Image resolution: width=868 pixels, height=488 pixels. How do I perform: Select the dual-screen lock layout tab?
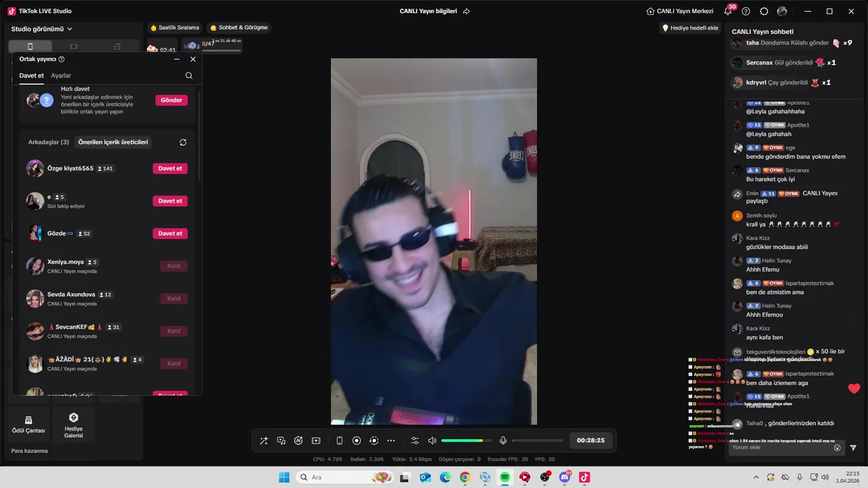117,46
